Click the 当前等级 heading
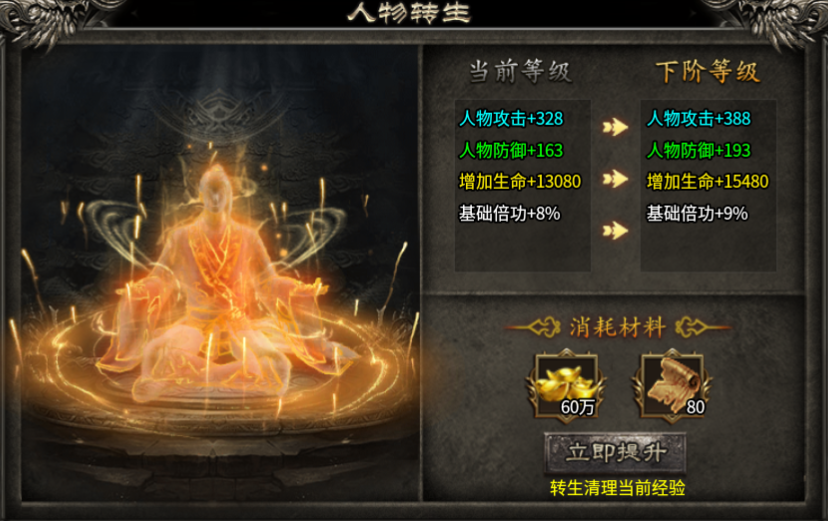This screenshot has height=521, width=828. pos(520,71)
